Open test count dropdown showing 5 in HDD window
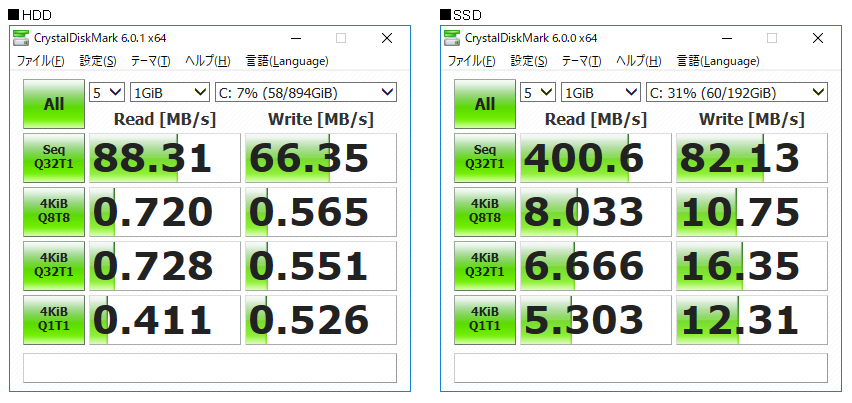 [107, 92]
